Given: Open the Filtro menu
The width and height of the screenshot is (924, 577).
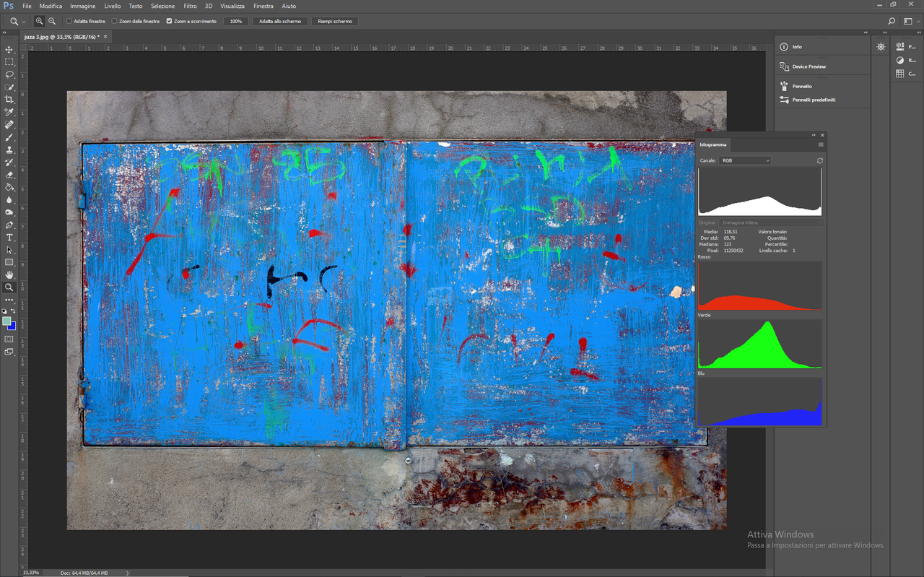Looking at the screenshot, I should (x=190, y=6).
